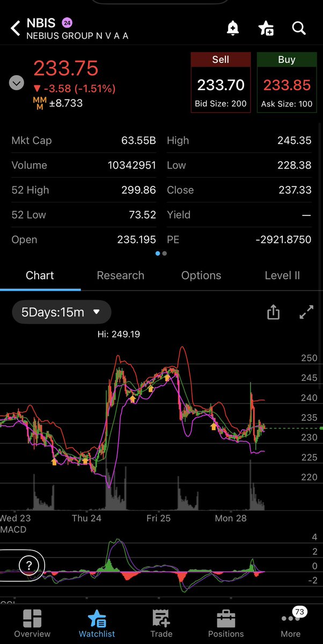Viewport: 323px width, 644px height.
Task: Go to the second stats page dot
Action: [x=165, y=254]
